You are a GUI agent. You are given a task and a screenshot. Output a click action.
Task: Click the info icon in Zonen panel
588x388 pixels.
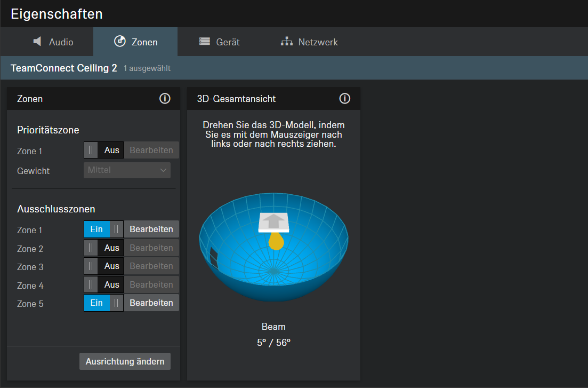(165, 99)
